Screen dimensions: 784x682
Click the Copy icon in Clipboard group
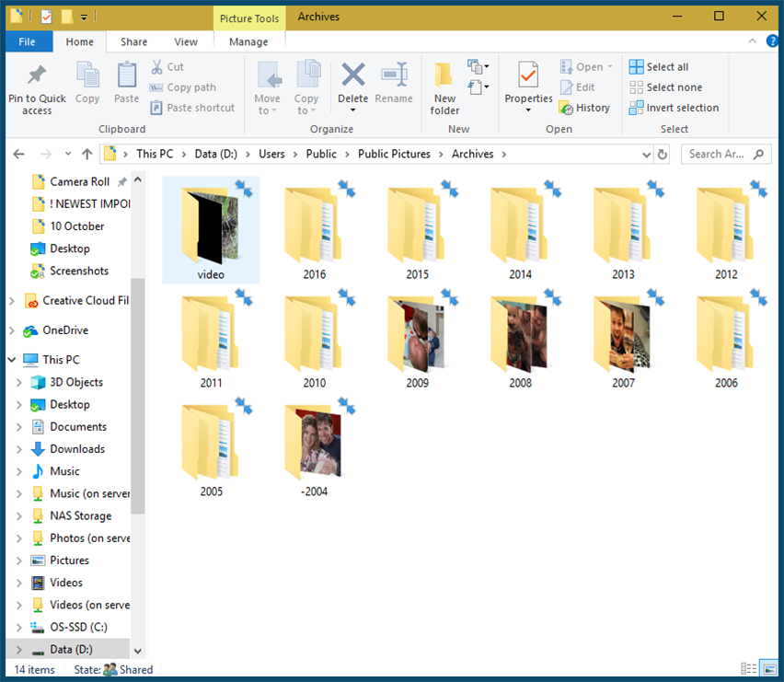tap(87, 75)
